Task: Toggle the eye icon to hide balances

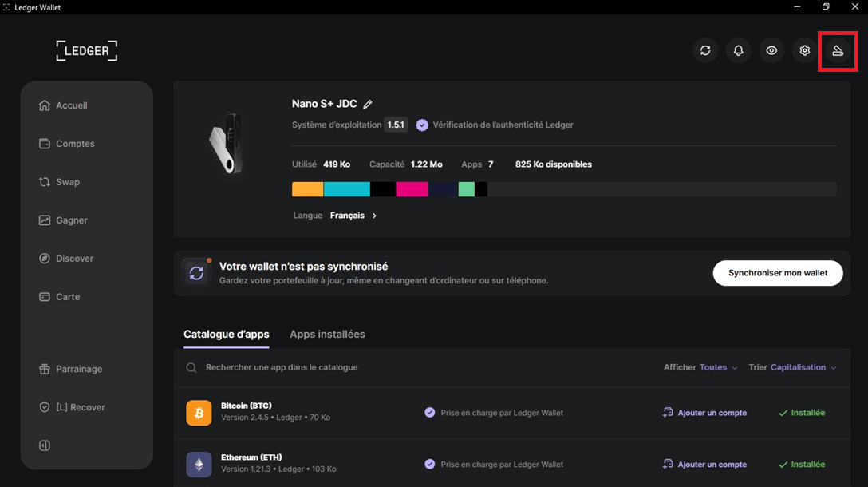Action: click(771, 51)
